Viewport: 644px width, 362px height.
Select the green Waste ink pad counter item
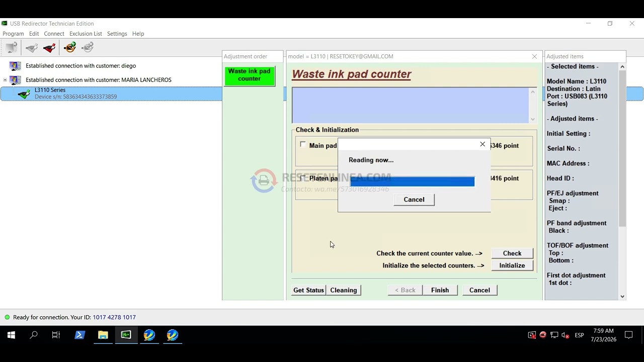250,76
